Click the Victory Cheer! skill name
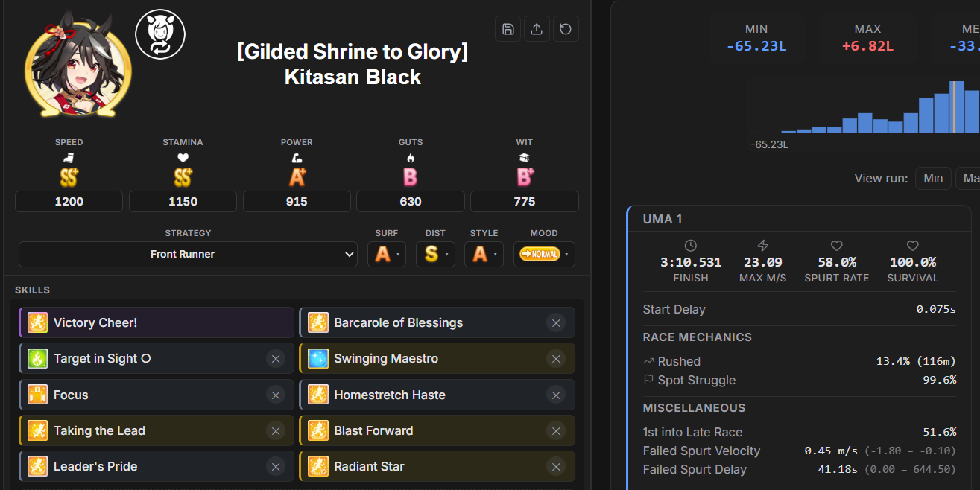Viewport: 980px width, 490px height. point(95,322)
